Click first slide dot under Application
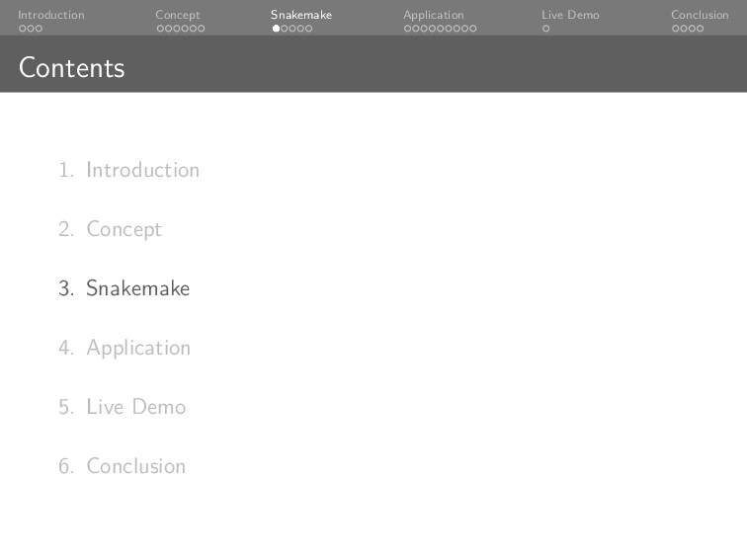747x560 pixels. point(407,29)
